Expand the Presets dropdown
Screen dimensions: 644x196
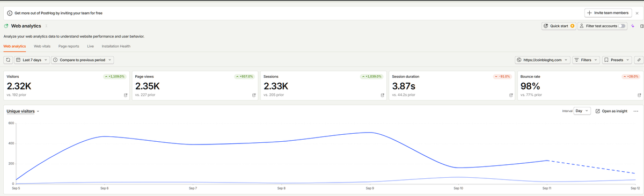click(617, 60)
